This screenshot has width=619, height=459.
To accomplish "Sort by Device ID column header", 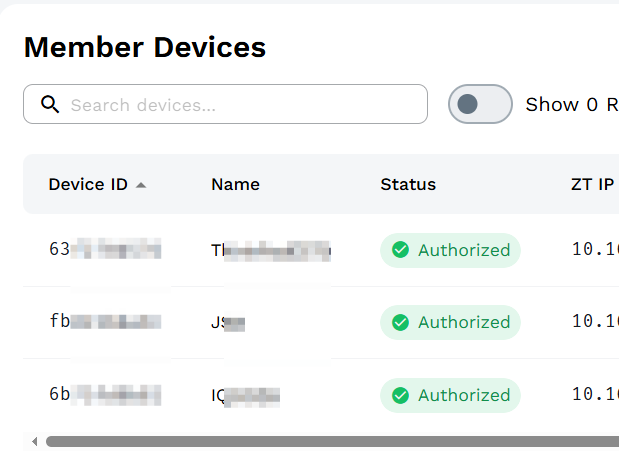I will tap(88, 184).
